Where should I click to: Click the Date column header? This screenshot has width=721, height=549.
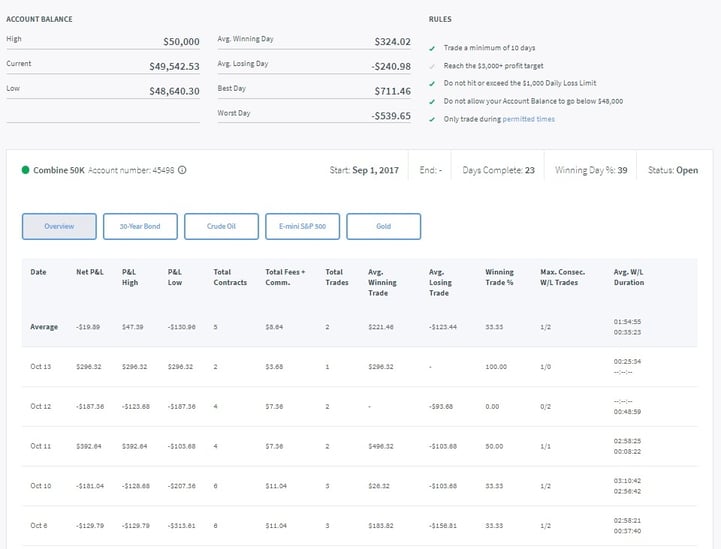(x=38, y=272)
